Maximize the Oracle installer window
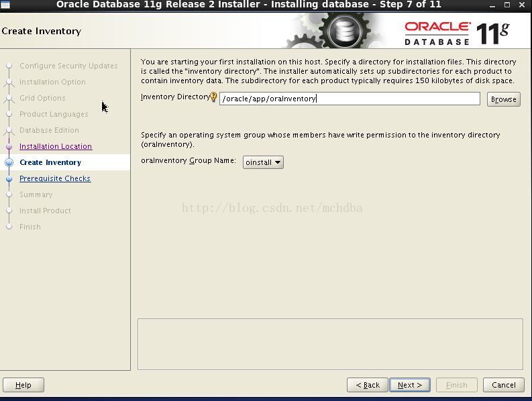This screenshot has height=401, width=532. (507, 5)
